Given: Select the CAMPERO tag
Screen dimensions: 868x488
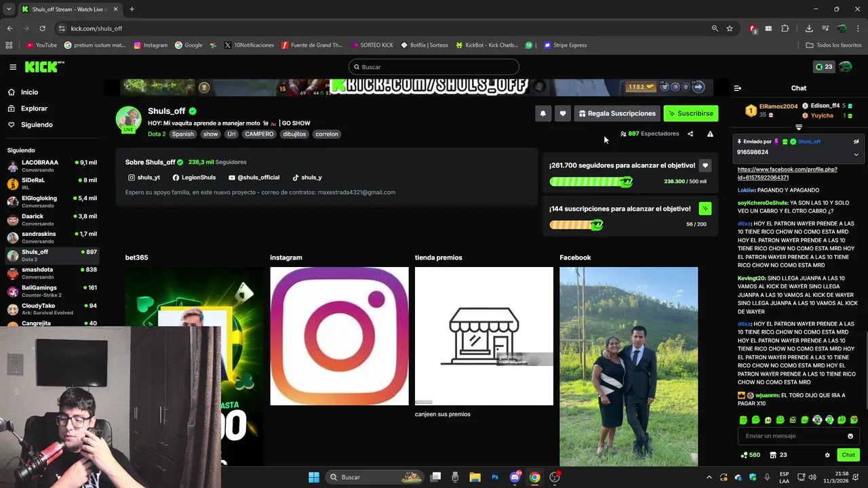Looking at the screenshot, I should pos(259,134).
